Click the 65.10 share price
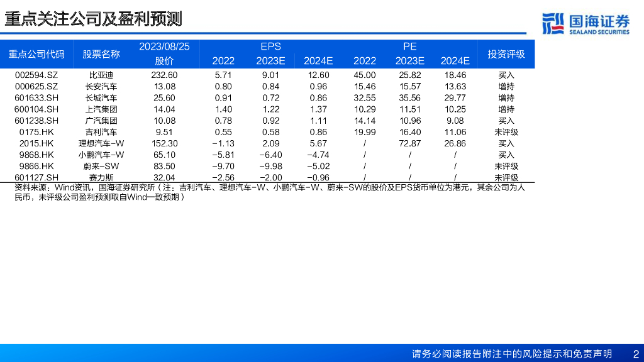 164,155
